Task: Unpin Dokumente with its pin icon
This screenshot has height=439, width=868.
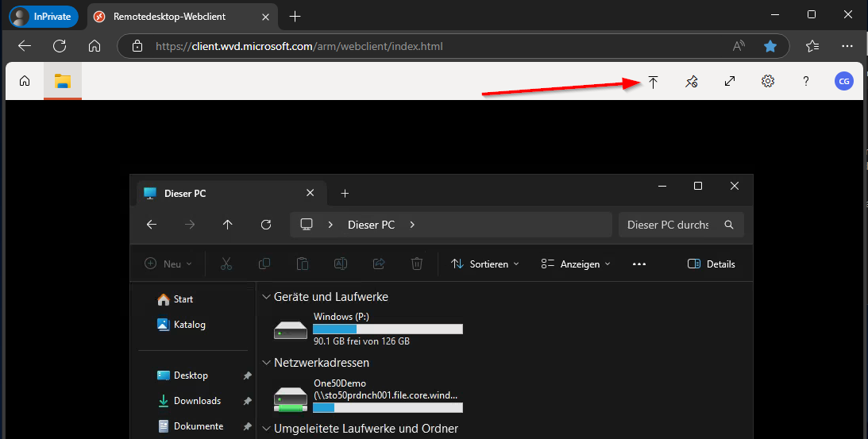Action: pyautogui.click(x=248, y=427)
